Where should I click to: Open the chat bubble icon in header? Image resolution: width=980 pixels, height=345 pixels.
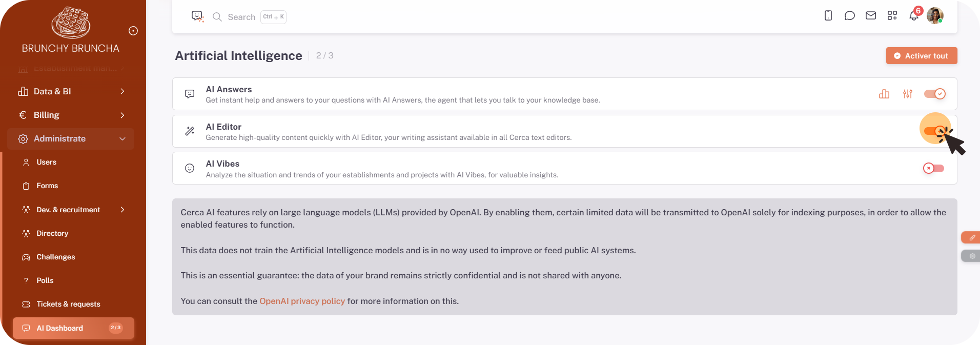(x=849, y=16)
